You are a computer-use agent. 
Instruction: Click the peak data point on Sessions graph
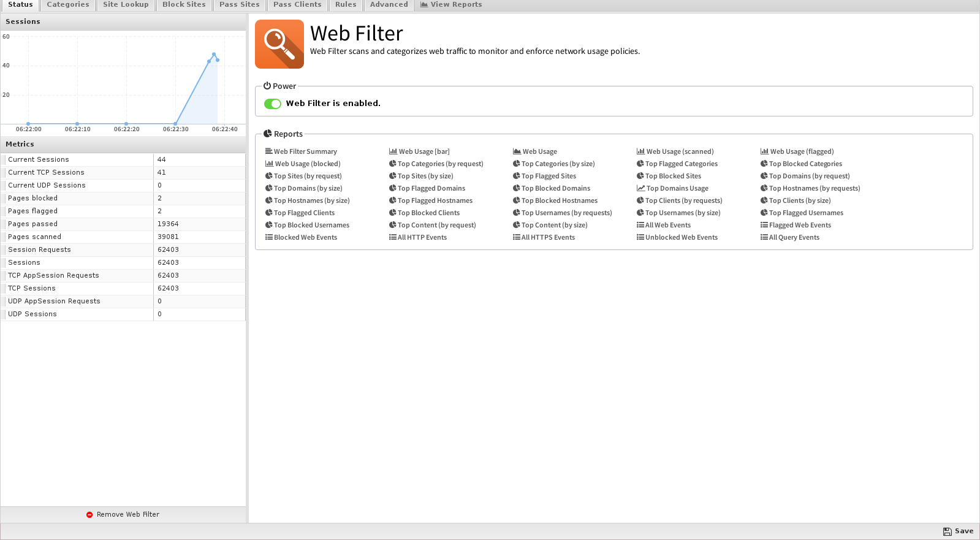214,54
